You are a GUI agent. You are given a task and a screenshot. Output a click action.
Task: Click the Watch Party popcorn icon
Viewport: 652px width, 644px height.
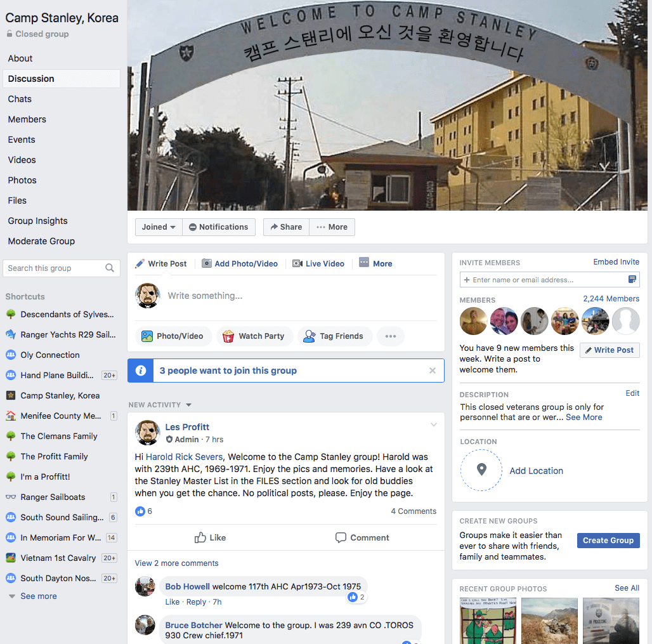[228, 336]
